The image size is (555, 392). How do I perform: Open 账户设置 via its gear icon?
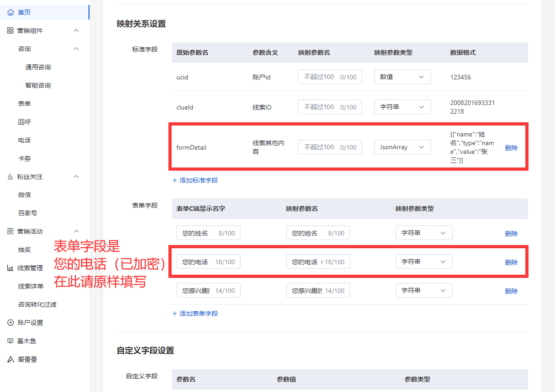pyautogui.click(x=10, y=323)
